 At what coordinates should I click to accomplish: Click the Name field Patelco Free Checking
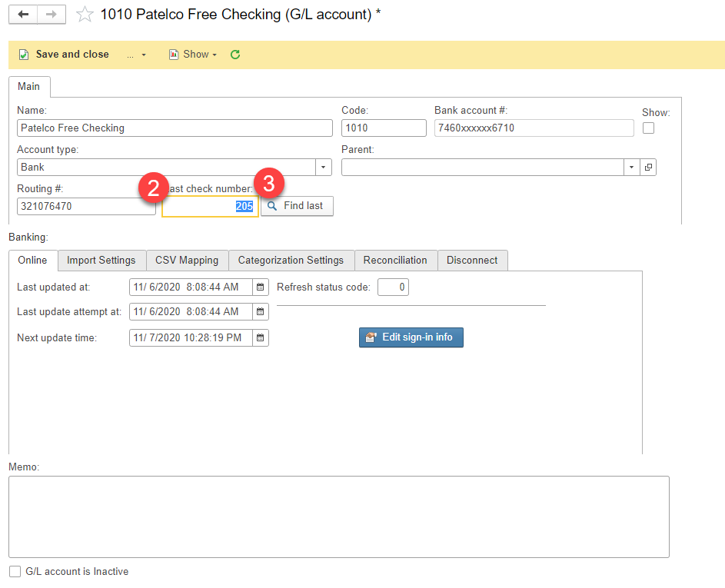tap(175, 128)
